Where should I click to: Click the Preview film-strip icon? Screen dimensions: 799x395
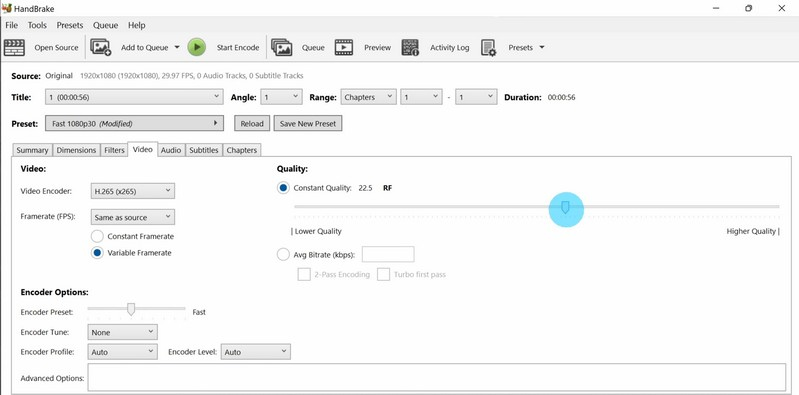(344, 47)
